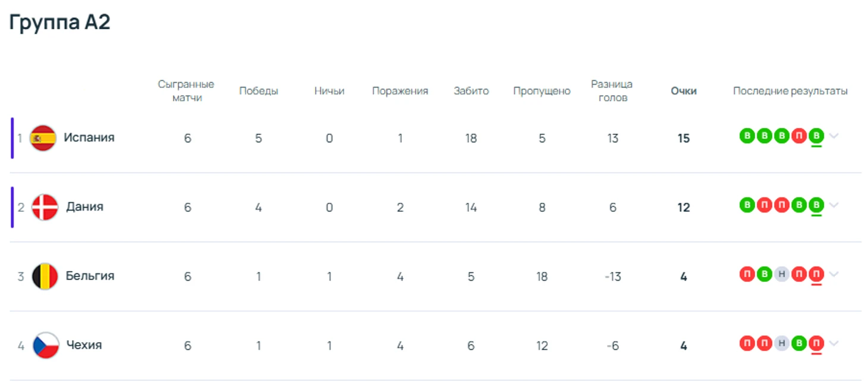Click the Denmark flag icon
868x389 pixels.
45,207
